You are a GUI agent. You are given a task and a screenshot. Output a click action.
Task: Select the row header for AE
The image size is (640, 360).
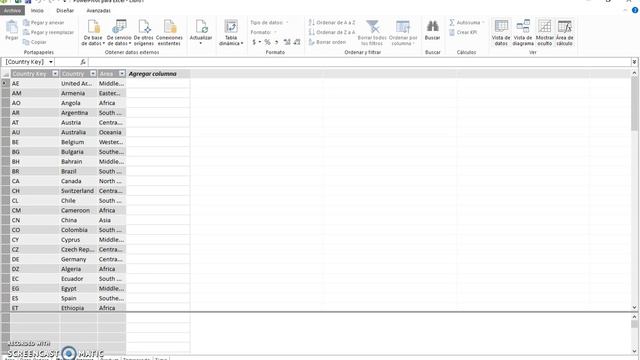(5, 83)
